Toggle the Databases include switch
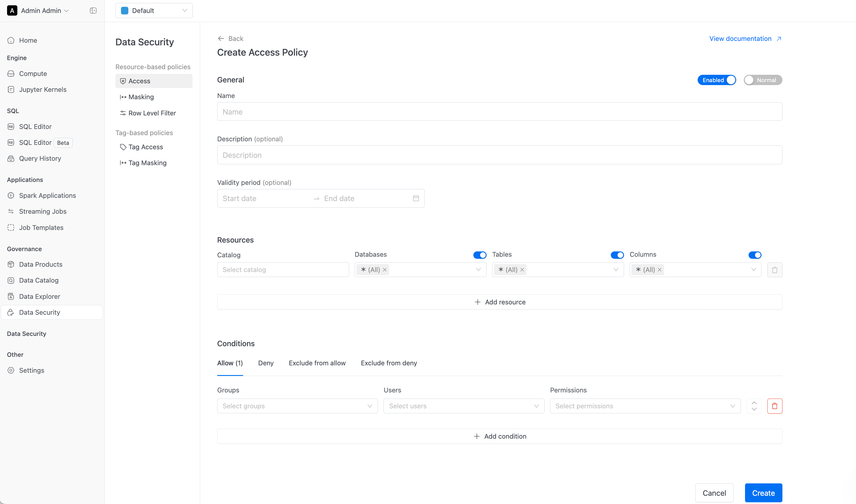Screen dimensions: 856x504 click(480, 255)
